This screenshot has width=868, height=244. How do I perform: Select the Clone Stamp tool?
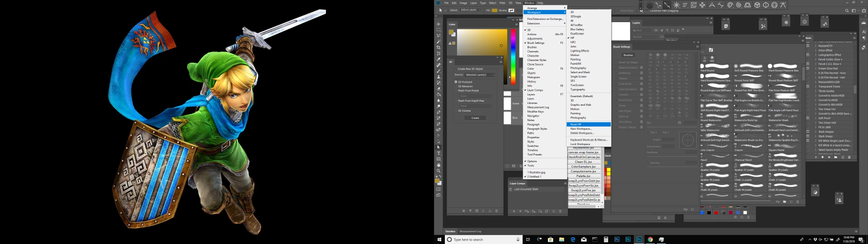[x=438, y=77]
